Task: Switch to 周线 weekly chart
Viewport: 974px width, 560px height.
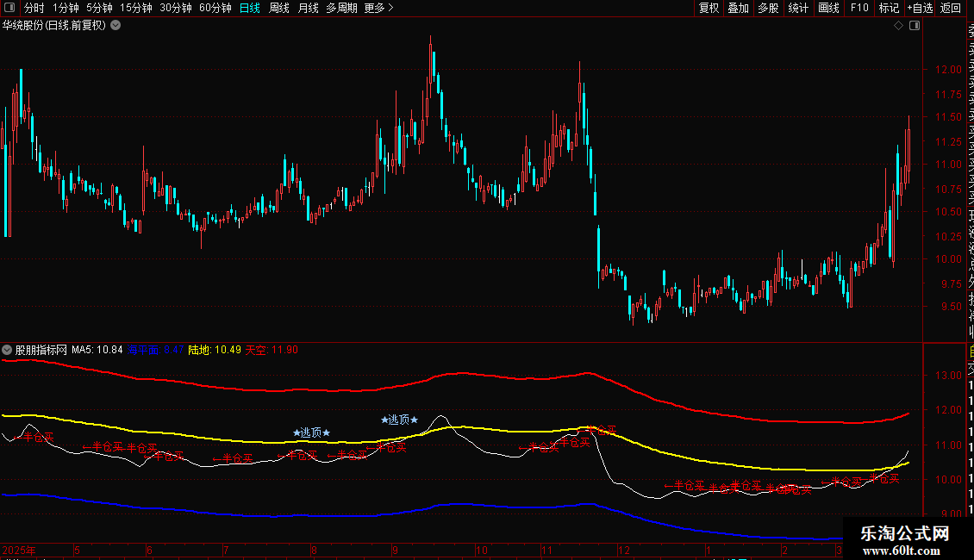Action: (279, 8)
